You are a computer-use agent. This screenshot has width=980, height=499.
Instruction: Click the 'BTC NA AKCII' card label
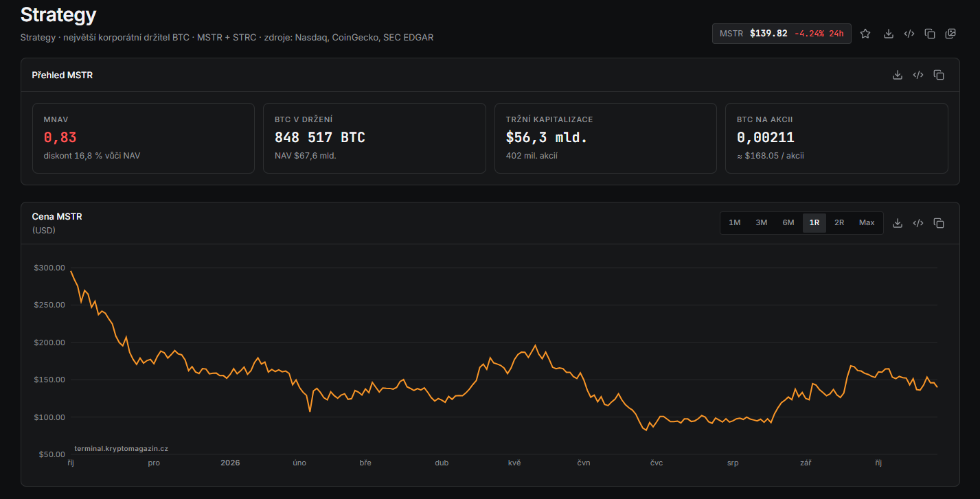pos(765,119)
